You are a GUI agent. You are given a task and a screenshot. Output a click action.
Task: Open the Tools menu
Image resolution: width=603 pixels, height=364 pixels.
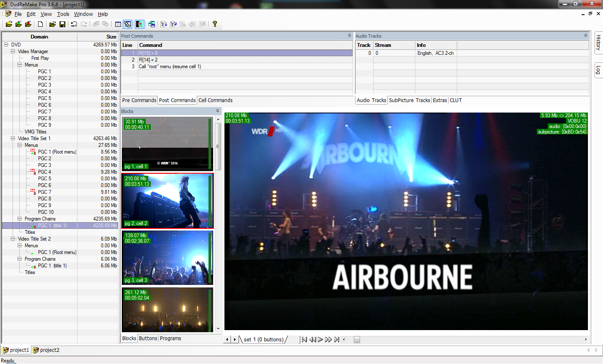(x=63, y=14)
